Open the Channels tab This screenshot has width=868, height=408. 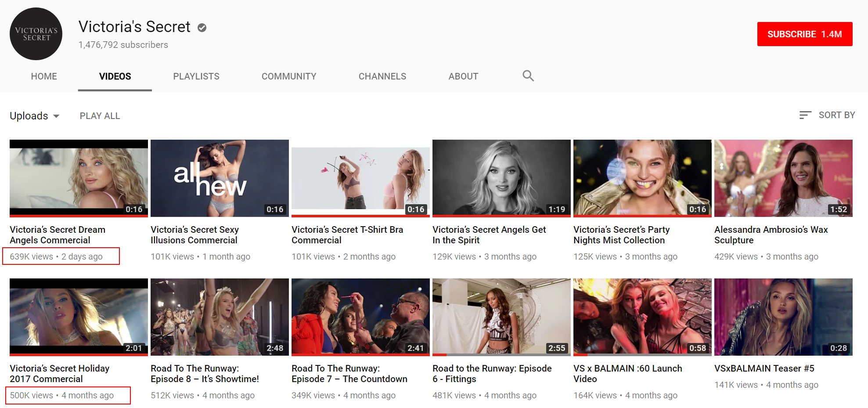[382, 76]
